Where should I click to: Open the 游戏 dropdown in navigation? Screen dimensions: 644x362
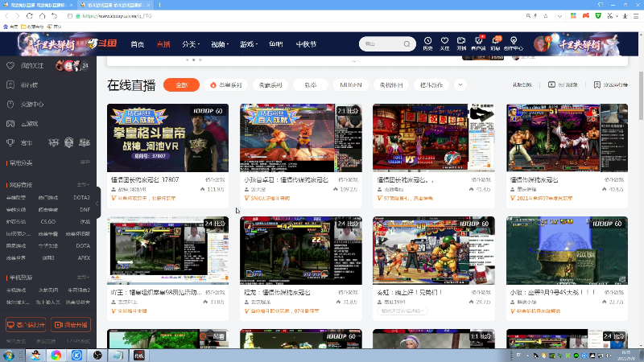(249, 44)
